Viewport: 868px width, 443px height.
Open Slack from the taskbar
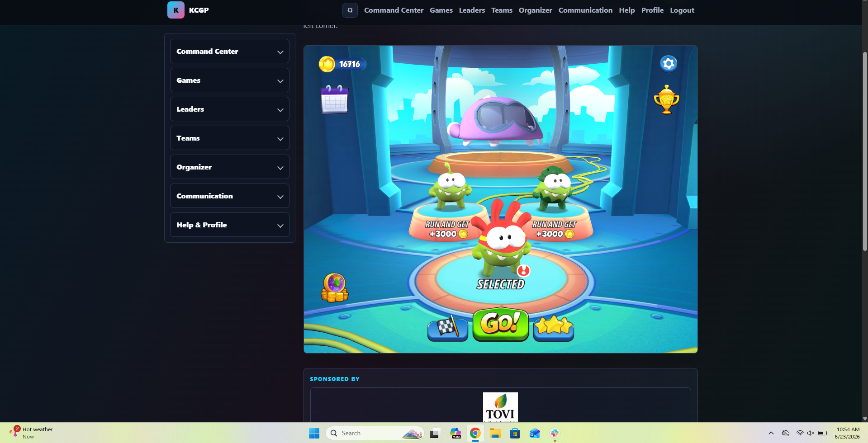[x=555, y=433]
